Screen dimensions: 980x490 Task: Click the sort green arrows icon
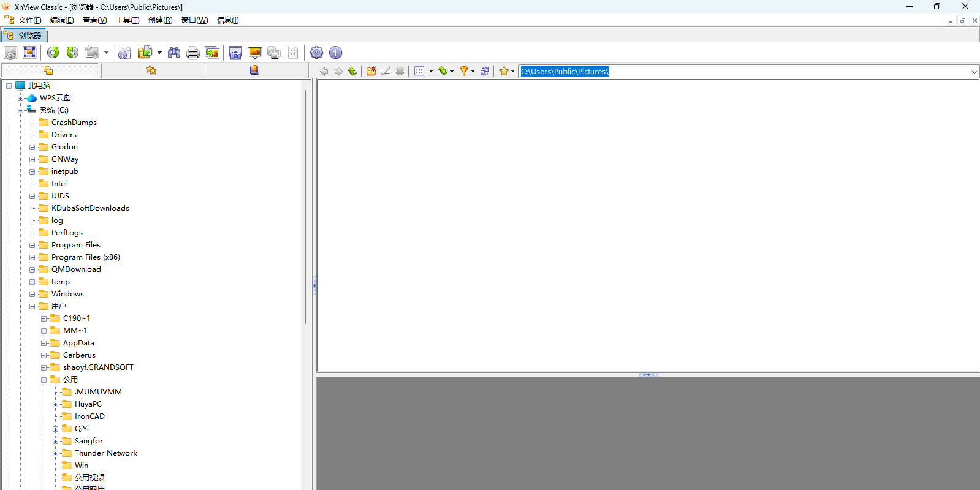[x=443, y=71]
